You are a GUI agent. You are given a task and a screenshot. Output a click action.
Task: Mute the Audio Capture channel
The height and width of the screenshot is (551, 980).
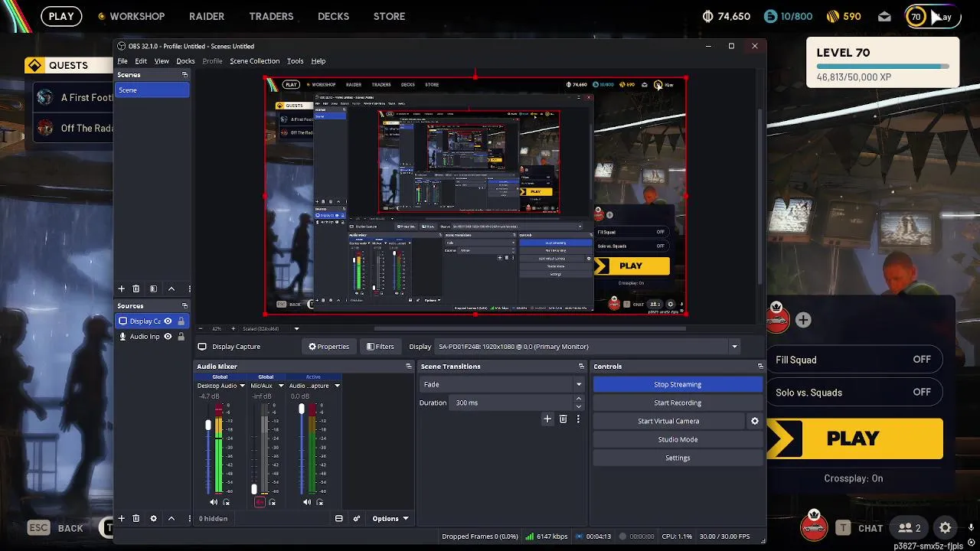(x=307, y=502)
